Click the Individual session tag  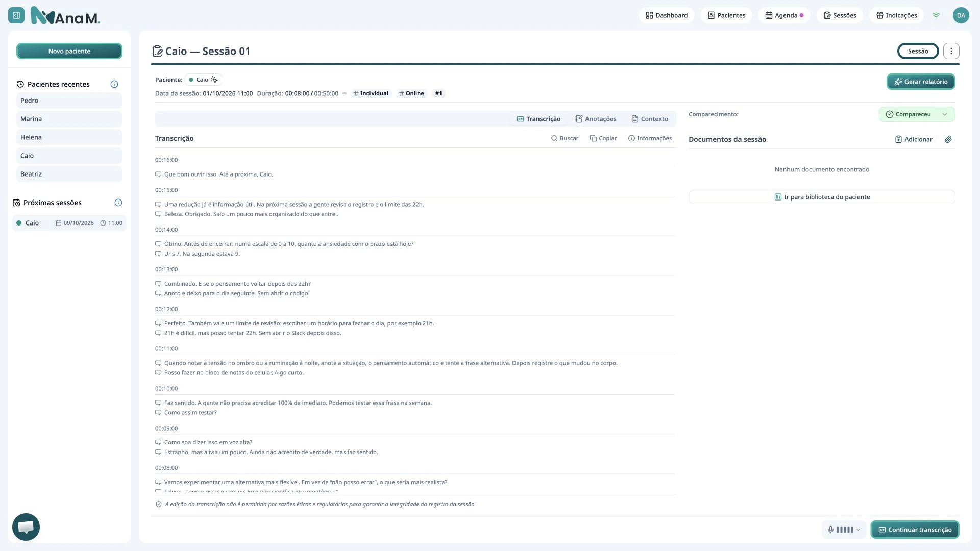click(x=371, y=93)
